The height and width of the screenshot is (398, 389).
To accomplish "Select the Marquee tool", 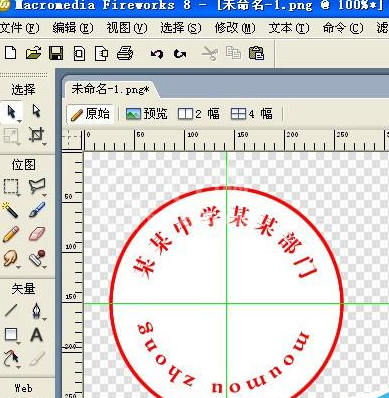I will click(11, 186).
